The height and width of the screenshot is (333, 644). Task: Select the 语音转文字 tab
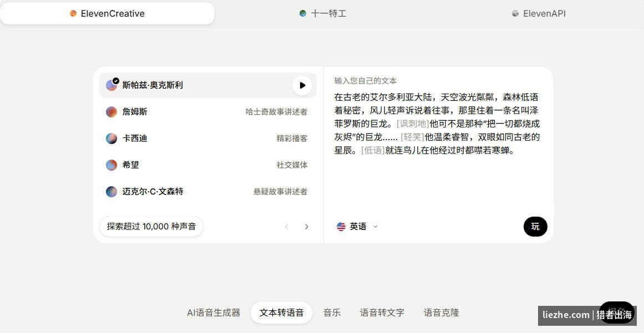pyautogui.click(x=382, y=313)
